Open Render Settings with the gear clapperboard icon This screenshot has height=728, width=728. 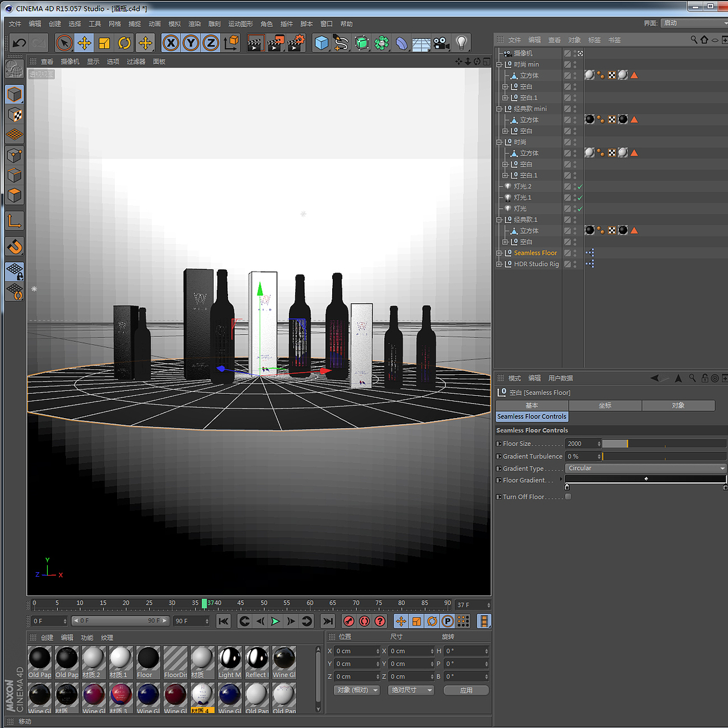pyautogui.click(x=296, y=43)
